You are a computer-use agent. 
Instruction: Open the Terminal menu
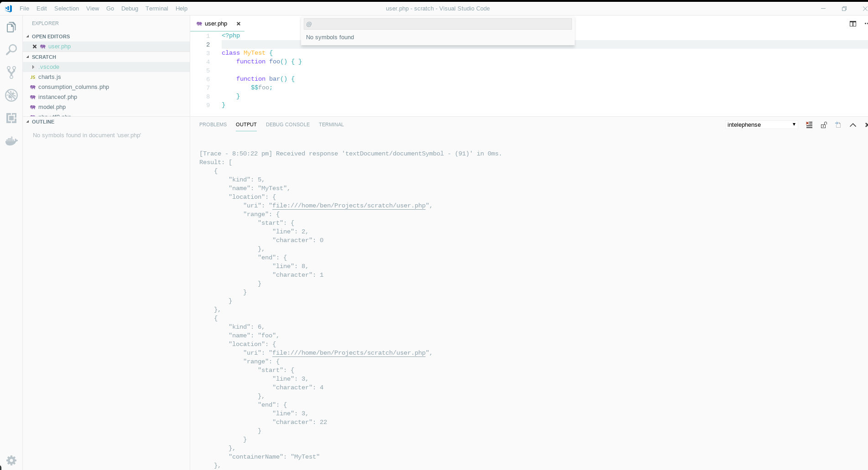coord(156,8)
